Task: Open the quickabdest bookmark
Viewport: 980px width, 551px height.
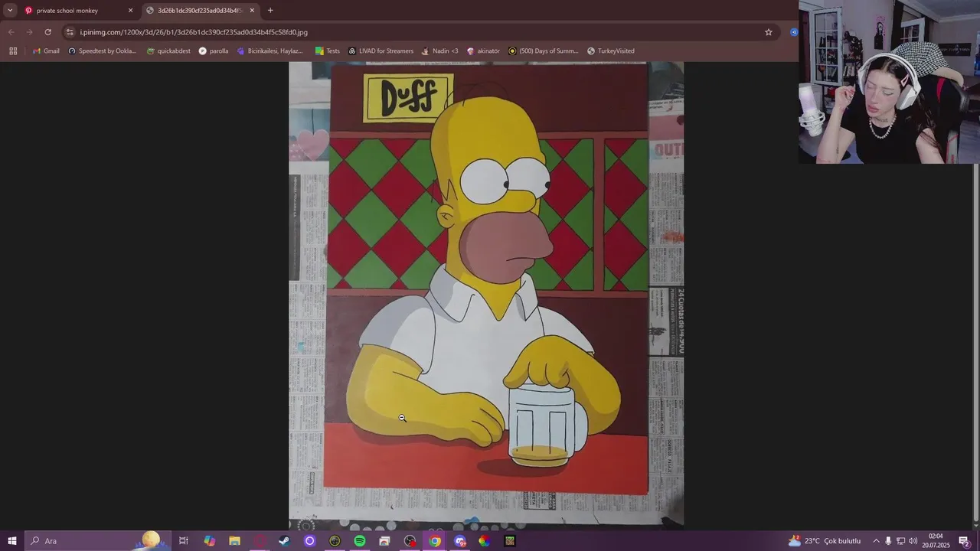Action: (x=168, y=51)
